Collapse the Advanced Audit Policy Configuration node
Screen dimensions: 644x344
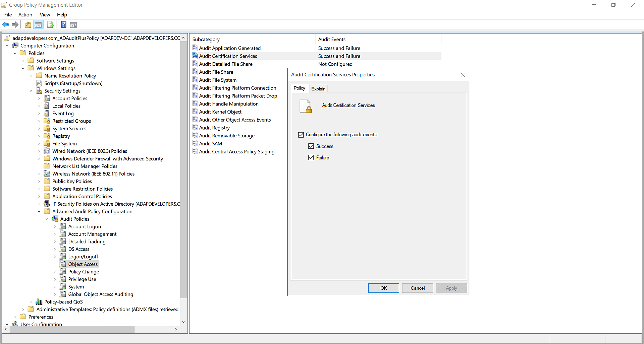[x=39, y=211]
